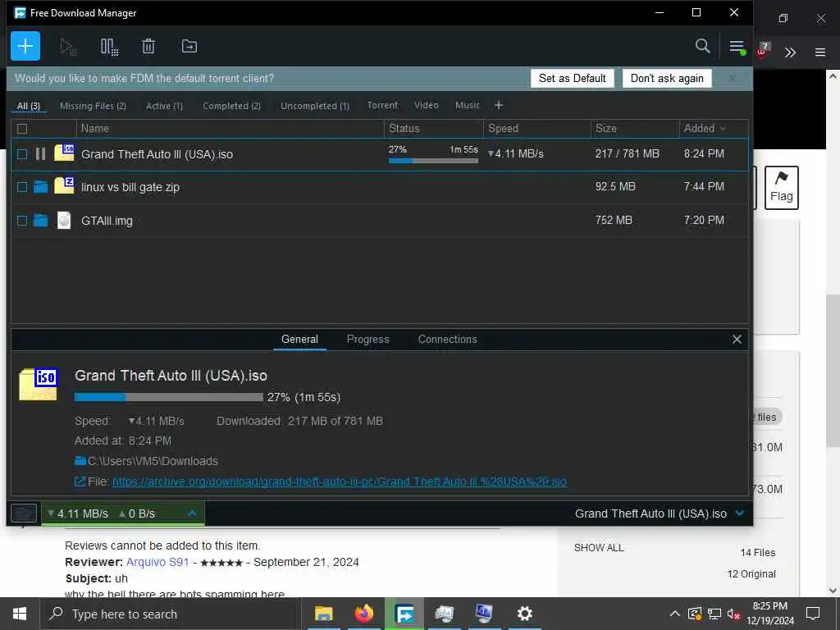This screenshot has height=630, width=840.
Task: Select the All (3) filter tab
Action: pos(29,106)
